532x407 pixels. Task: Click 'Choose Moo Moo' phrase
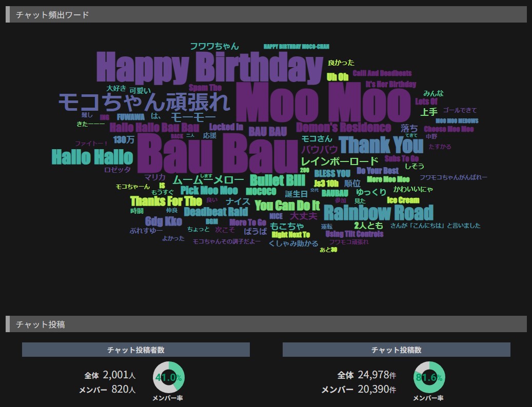(x=448, y=129)
